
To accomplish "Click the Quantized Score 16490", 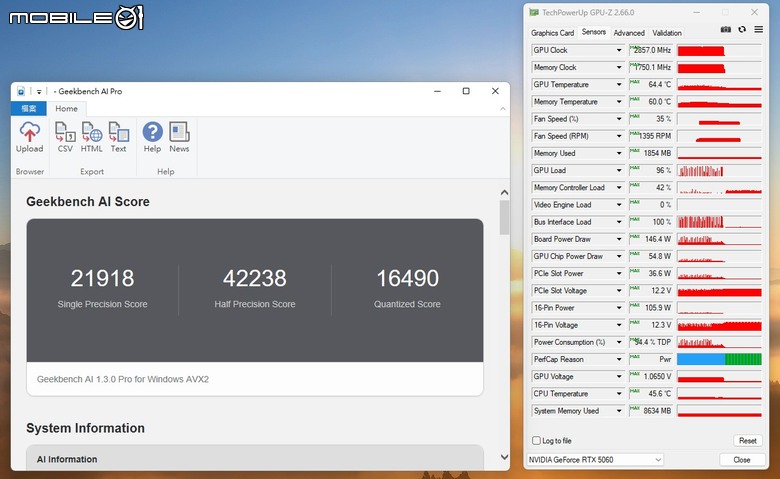I will tap(407, 278).
